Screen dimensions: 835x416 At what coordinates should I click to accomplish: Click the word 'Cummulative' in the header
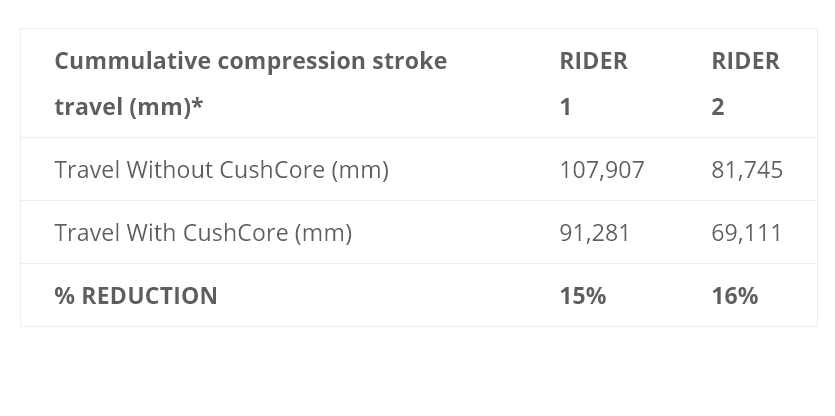click(x=133, y=61)
